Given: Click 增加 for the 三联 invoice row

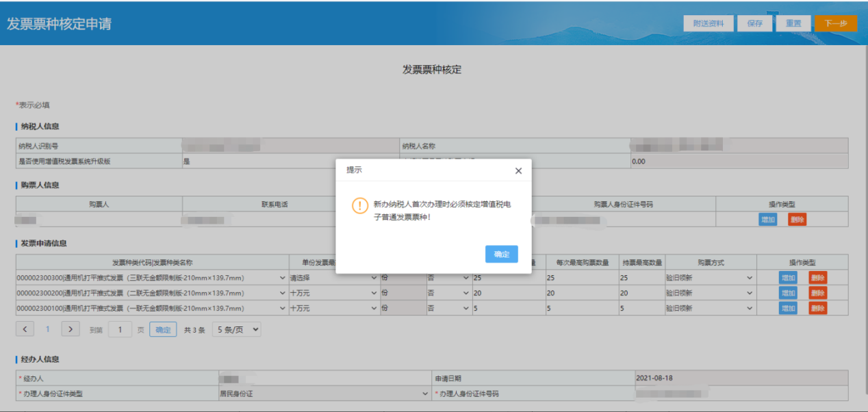Looking at the screenshot, I should coord(788,278).
